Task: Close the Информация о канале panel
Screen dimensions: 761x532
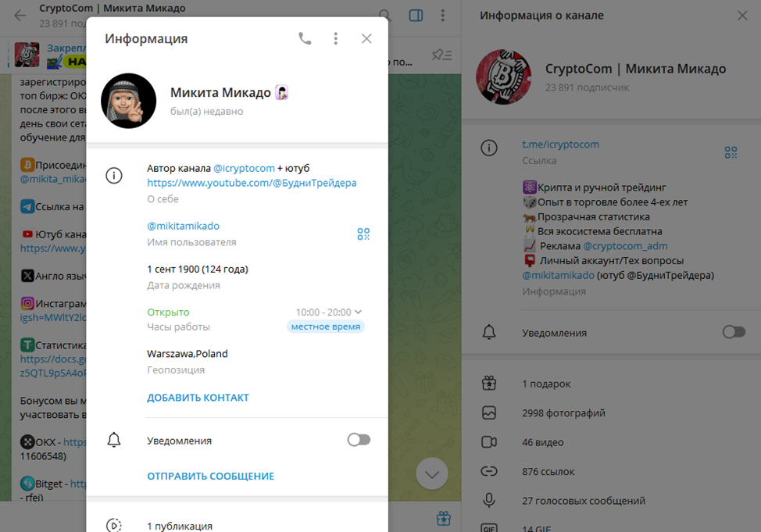Action: tap(742, 16)
